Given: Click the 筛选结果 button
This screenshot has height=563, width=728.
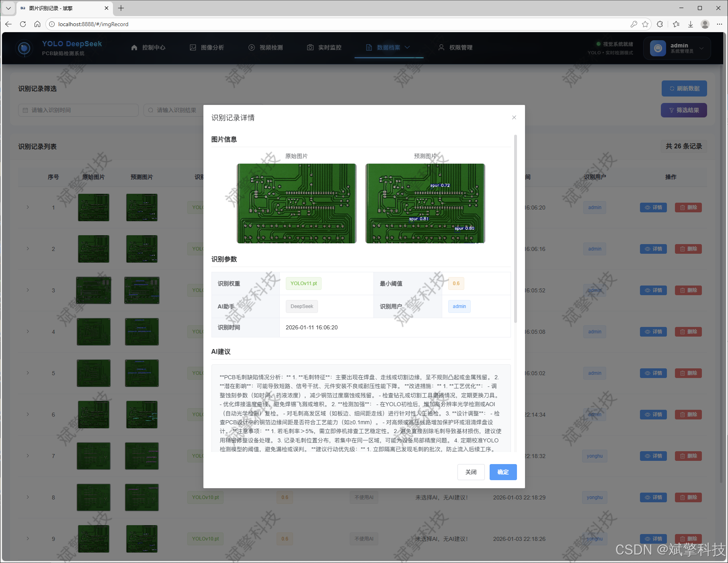Looking at the screenshot, I should pos(684,110).
